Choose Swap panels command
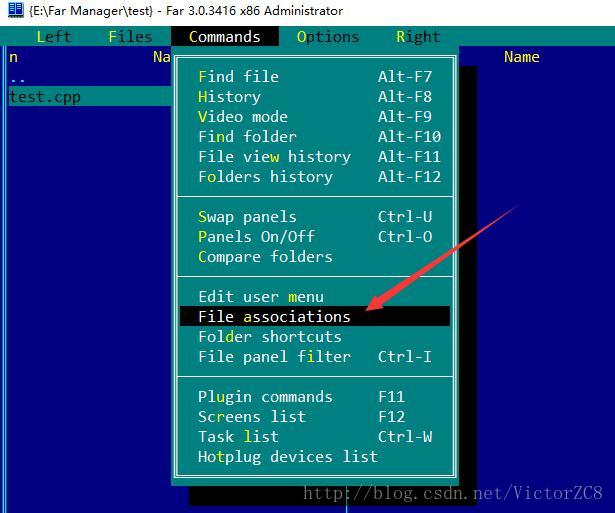 pos(315,216)
